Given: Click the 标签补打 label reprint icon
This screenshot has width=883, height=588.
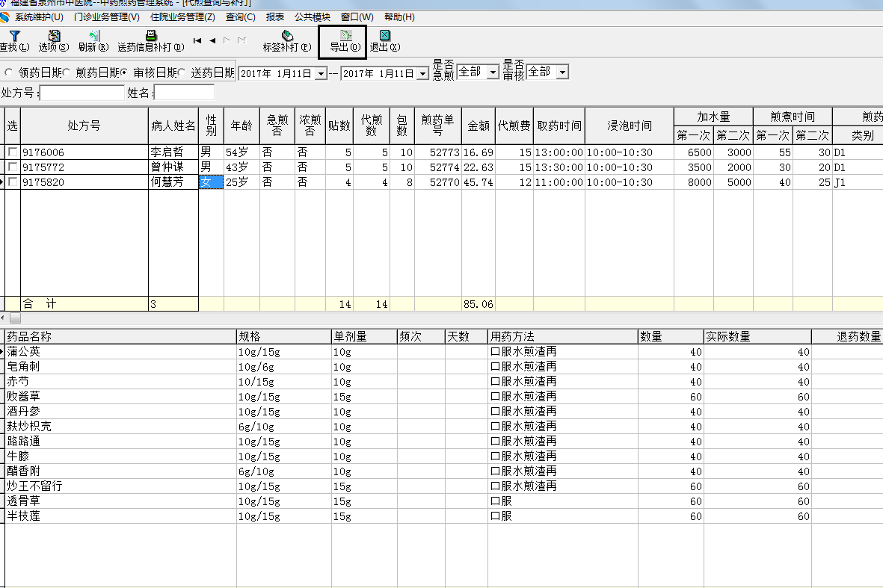Looking at the screenshot, I should [287, 36].
